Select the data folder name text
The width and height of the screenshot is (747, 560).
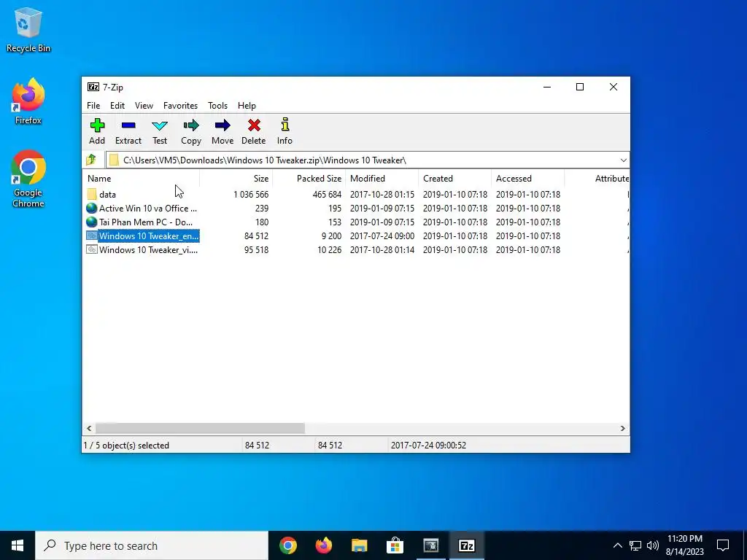[108, 194]
